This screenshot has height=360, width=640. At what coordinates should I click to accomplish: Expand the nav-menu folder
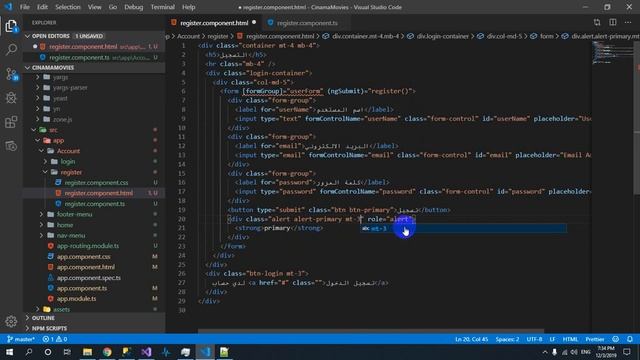pyautogui.click(x=41, y=236)
